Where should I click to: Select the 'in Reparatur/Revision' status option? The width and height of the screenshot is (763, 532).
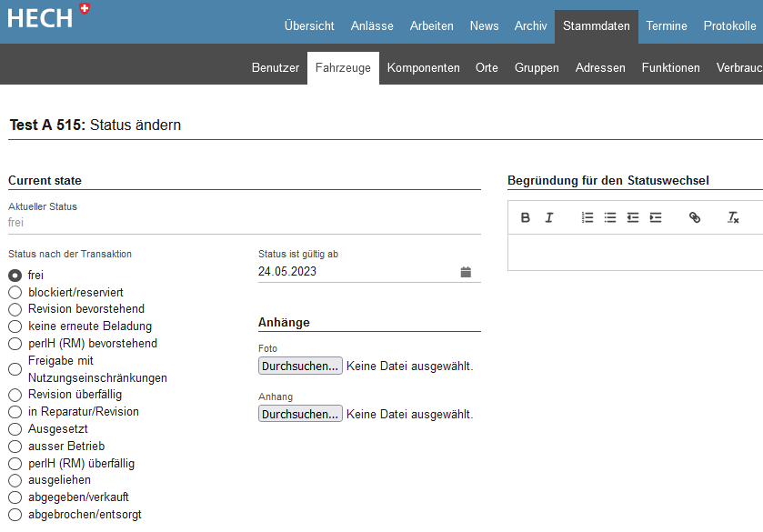15,412
